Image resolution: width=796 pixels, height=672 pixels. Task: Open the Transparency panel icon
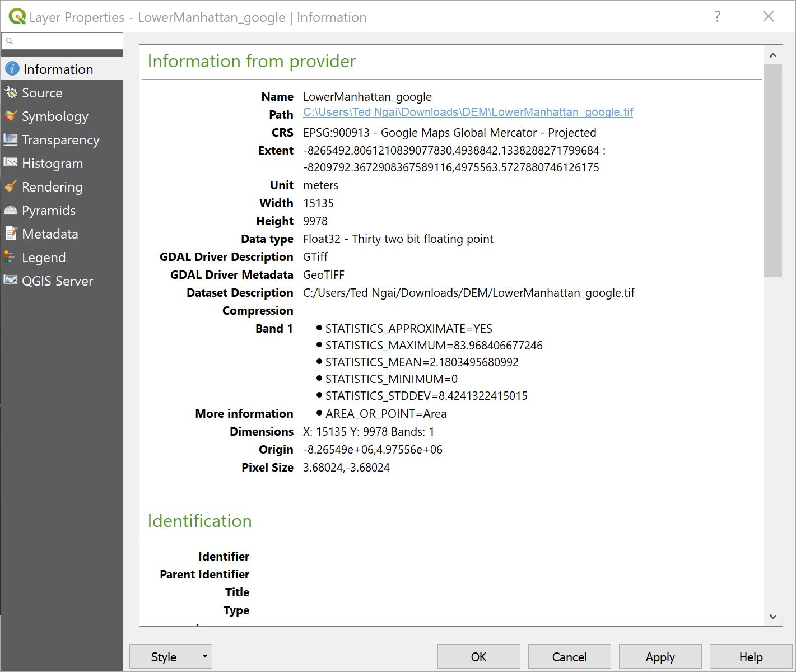[11, 140]
